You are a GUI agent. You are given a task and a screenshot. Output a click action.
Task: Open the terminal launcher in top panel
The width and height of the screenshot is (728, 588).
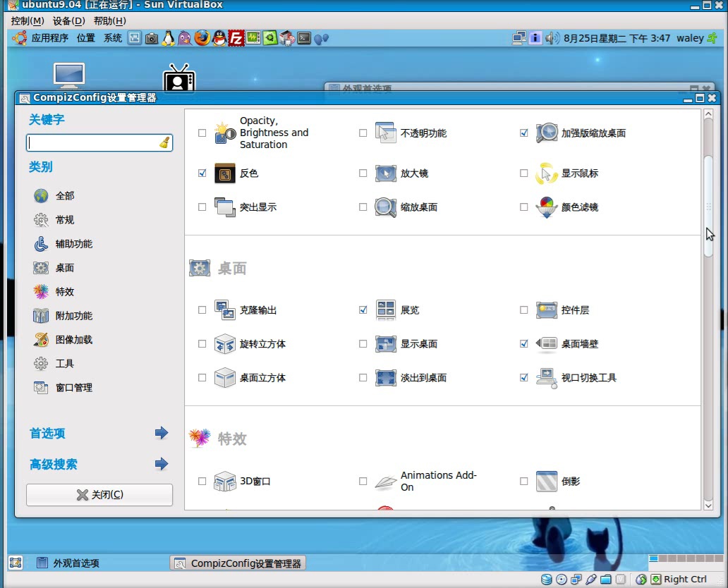tap(304, 38)
